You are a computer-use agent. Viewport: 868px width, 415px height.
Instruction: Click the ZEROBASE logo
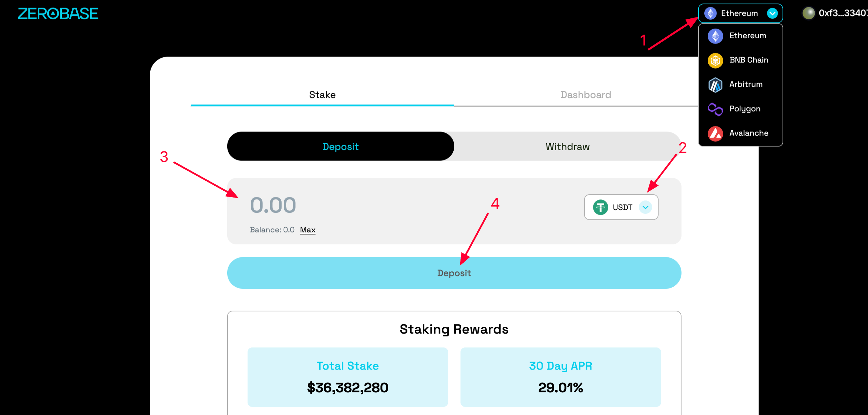(58, 13)
